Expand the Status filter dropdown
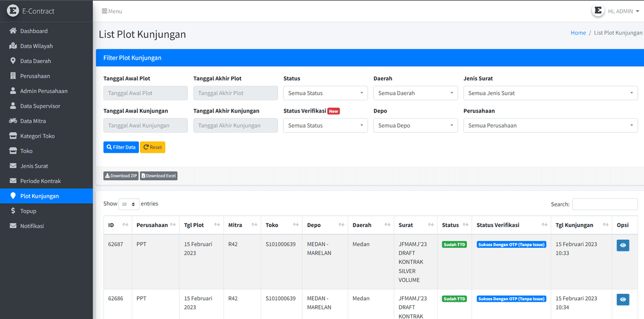Viewport: 644px width, 319px height. [324, 93]
